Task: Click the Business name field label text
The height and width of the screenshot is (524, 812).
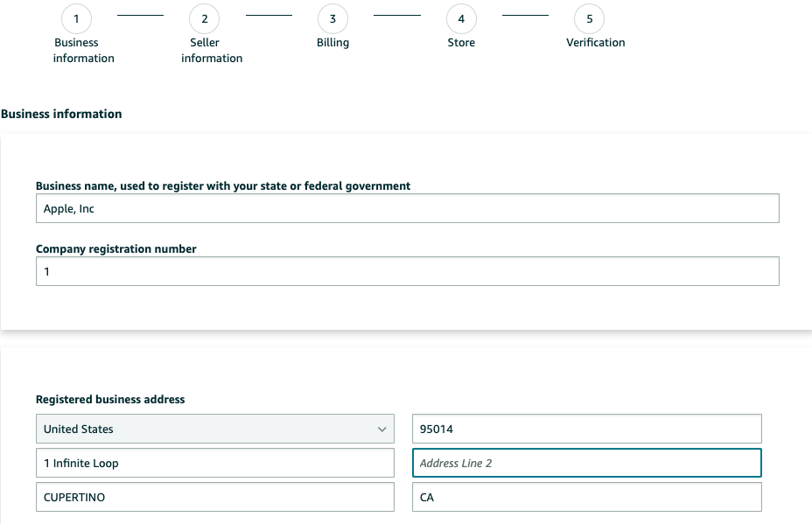Action: pos(223,185)
